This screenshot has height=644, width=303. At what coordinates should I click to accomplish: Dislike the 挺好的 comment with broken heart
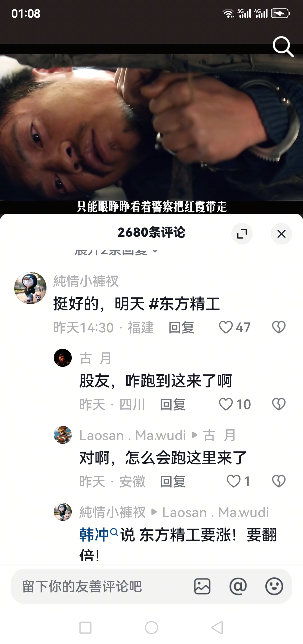pos(279,327)
